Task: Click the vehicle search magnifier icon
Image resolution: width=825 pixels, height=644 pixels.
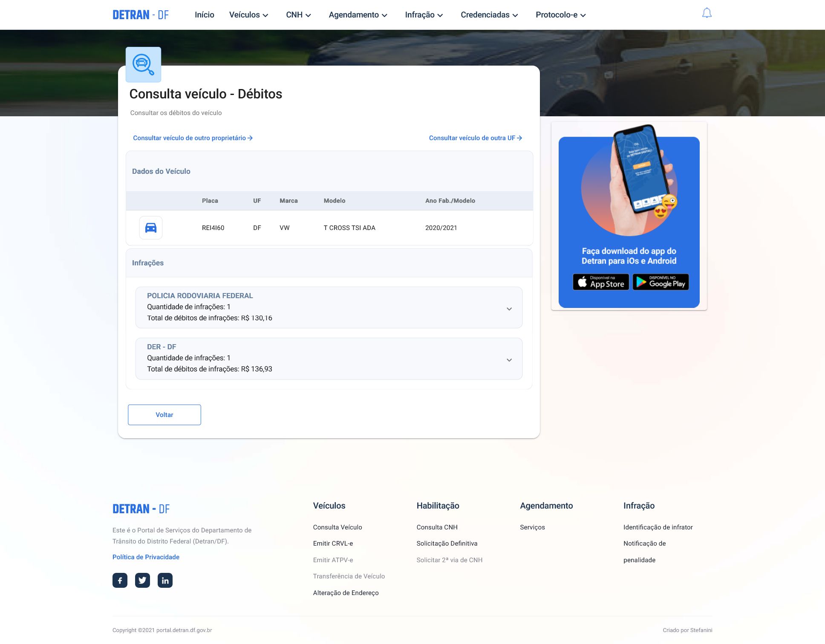Action: (143, 64)
